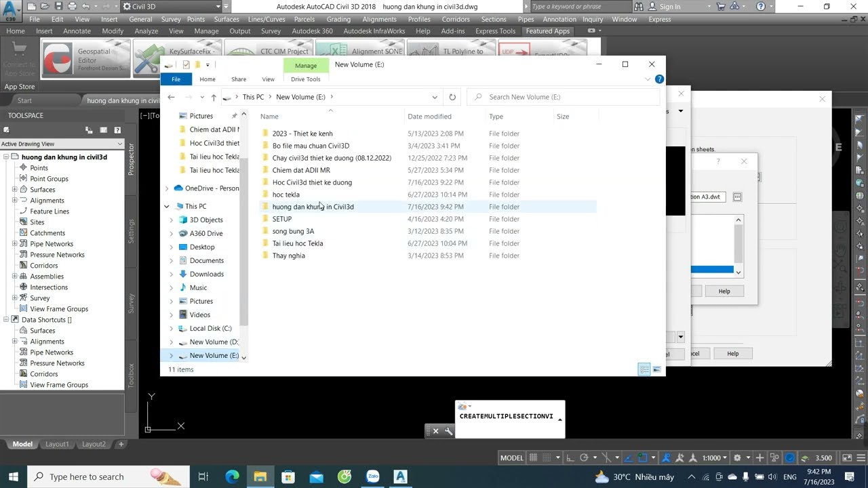Expand OneDrive - Personal in navigation pane
868x488 pixels.
[167, 188]
